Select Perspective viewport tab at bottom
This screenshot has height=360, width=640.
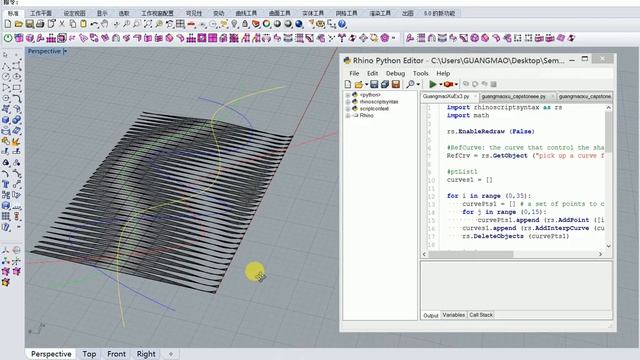[51, 354]
